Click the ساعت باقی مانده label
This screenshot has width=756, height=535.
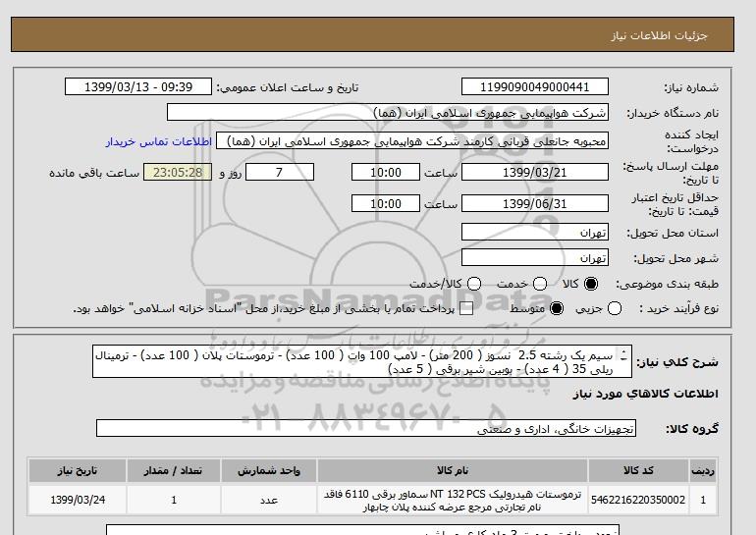coord(94,173)
